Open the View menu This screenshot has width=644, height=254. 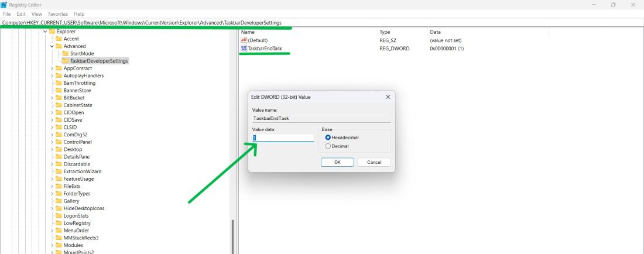(x=36, y=14)
